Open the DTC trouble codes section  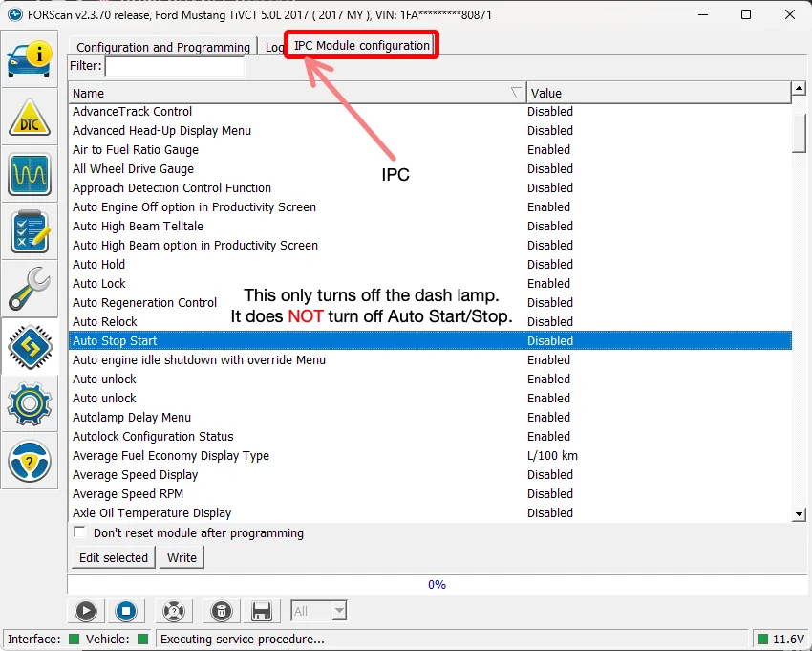point(30,118)
